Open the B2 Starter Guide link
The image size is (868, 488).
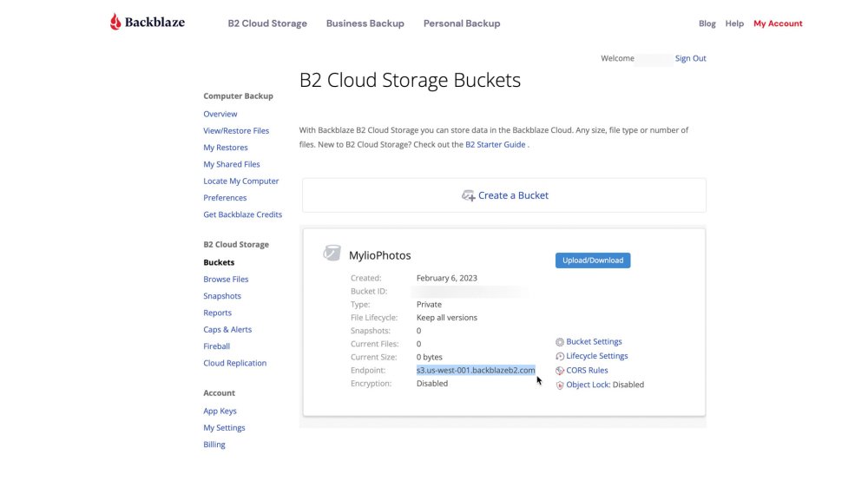496,145
